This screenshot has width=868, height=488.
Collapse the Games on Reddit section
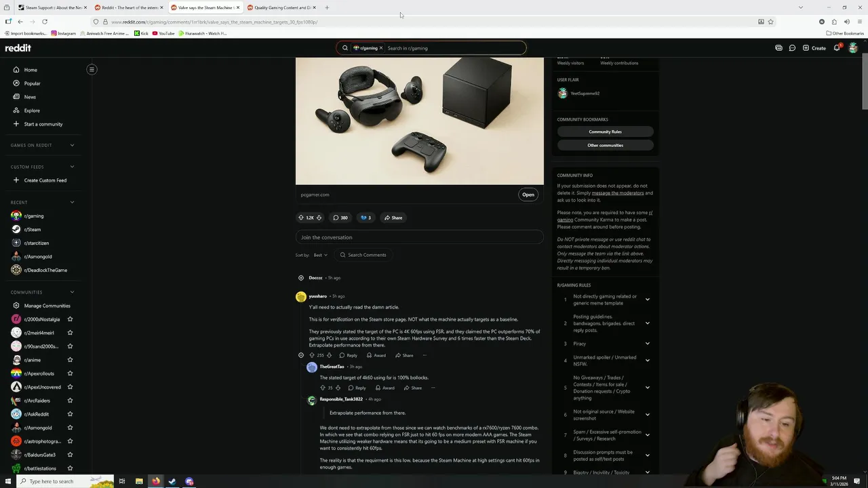pyautogui.click(x=72, y=145)
